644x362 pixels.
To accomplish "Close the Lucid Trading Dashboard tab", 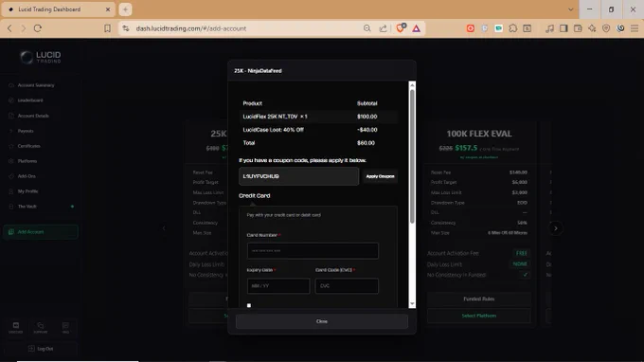I will (x=108, y=9).
